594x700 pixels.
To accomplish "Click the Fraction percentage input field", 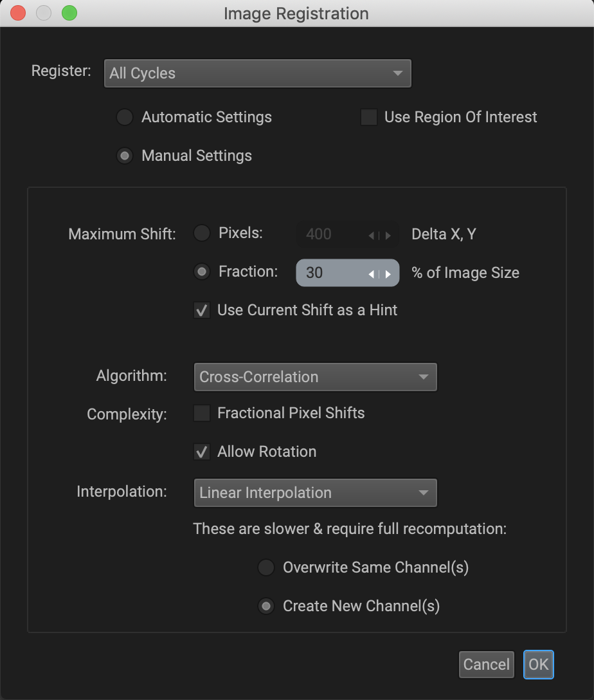I will 347,273.
